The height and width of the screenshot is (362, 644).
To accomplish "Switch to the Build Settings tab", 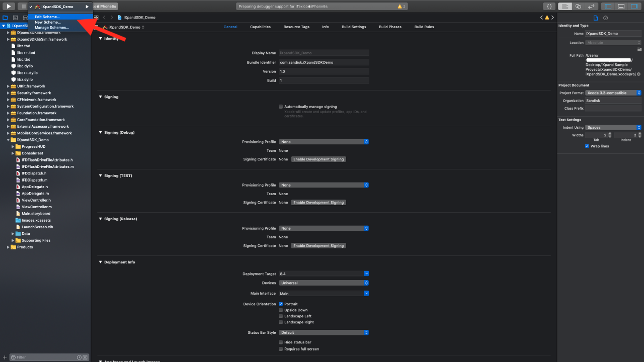I will (x=354, y=27).
